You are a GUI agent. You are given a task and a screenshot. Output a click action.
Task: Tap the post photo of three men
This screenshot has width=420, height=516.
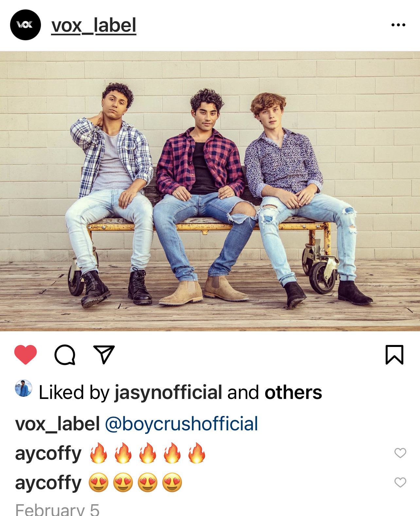210,191
